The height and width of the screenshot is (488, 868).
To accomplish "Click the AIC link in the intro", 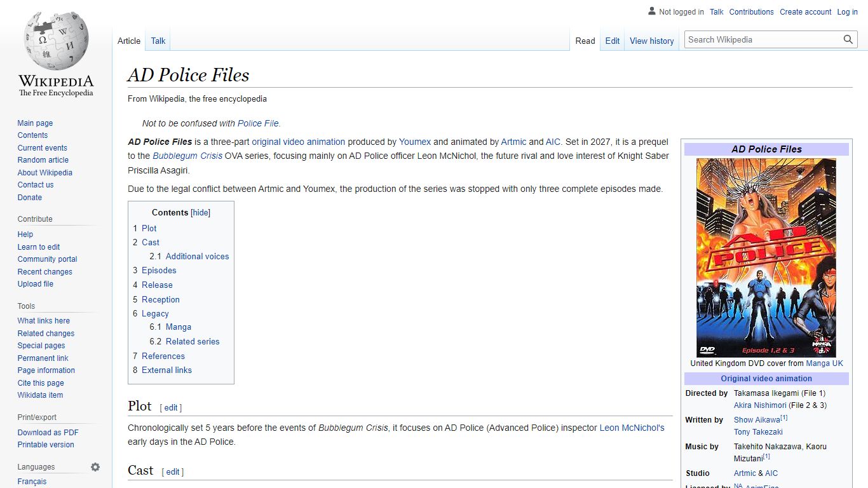I will tap(553, 142).
